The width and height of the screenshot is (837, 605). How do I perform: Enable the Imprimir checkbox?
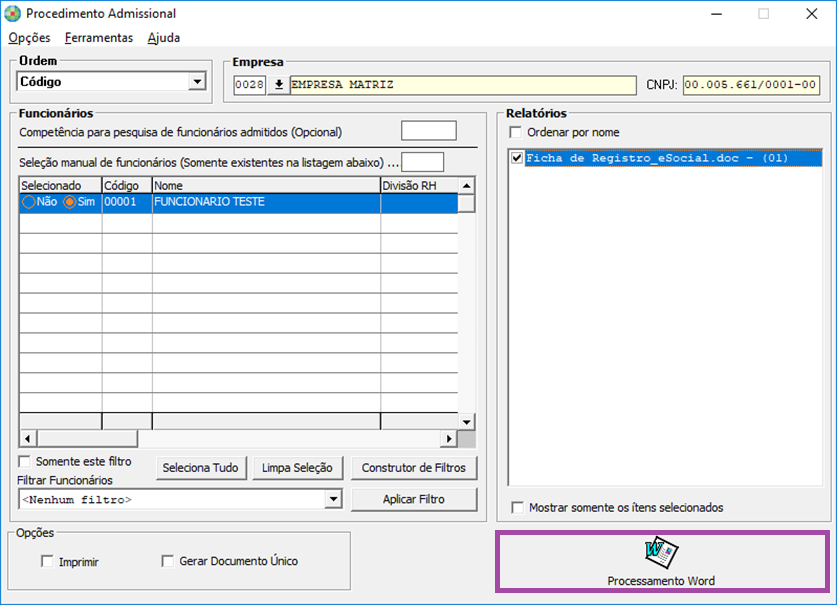coord(48,561)
